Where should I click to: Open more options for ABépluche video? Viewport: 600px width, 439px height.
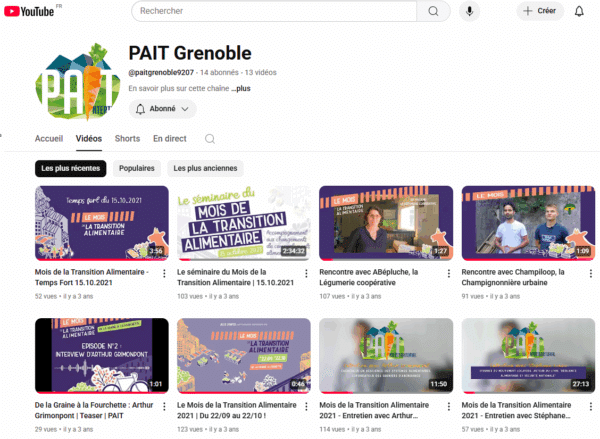coord(448,273)
